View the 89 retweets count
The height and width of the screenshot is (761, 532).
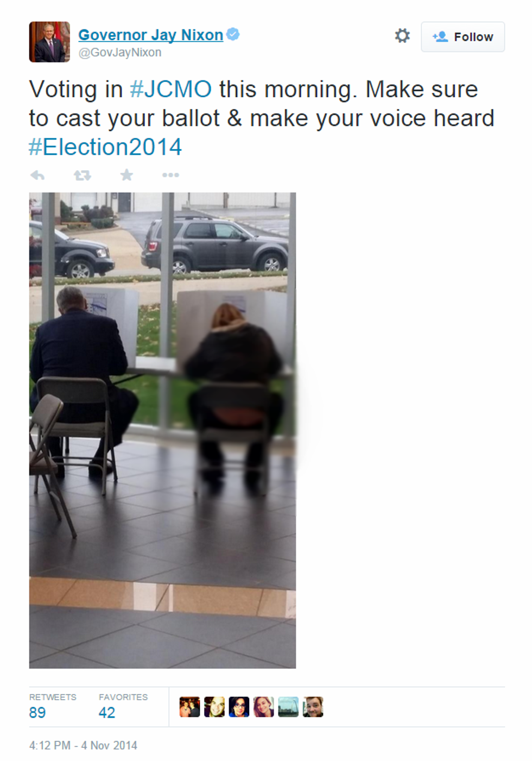(x=37, y=713)
